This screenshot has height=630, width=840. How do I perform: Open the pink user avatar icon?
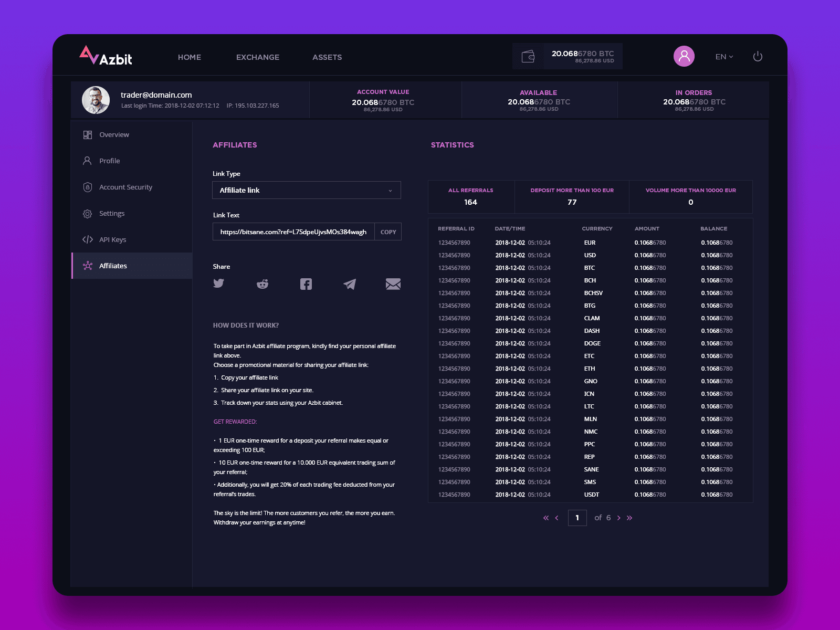pyautogui.click(x=684, y=56)
